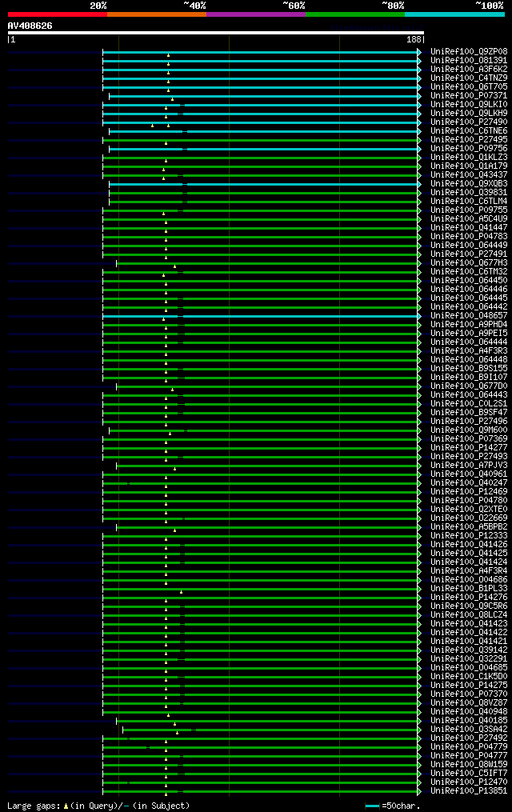Image resolution: width=512 pixels, height=812 pixels.
Task: Click the white query sequence bar
Action: coord(216,33)
